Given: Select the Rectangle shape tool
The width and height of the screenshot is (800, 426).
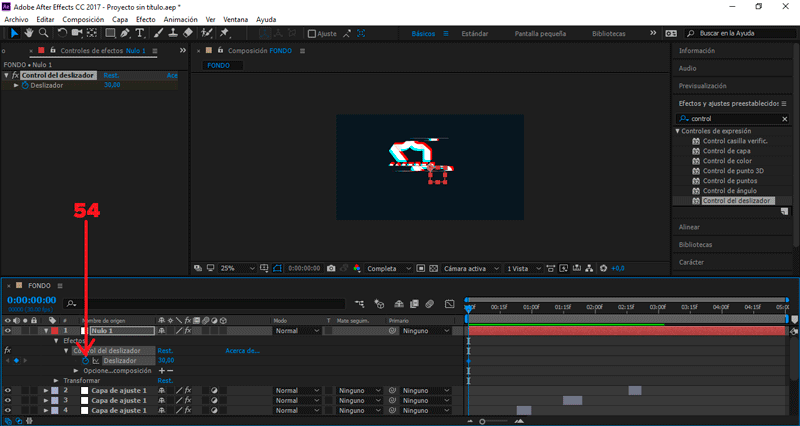Looking at the screenshot, I should click(x=110, y=33).
